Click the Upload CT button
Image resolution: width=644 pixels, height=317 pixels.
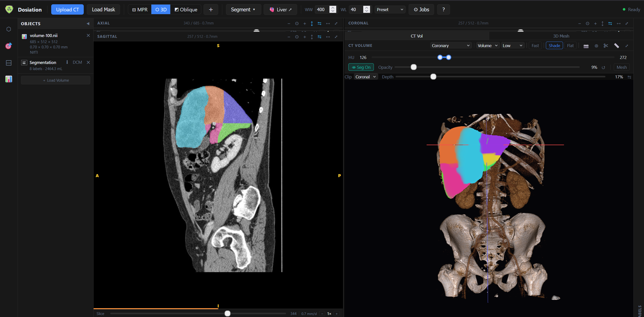click(x=67, y=10)
